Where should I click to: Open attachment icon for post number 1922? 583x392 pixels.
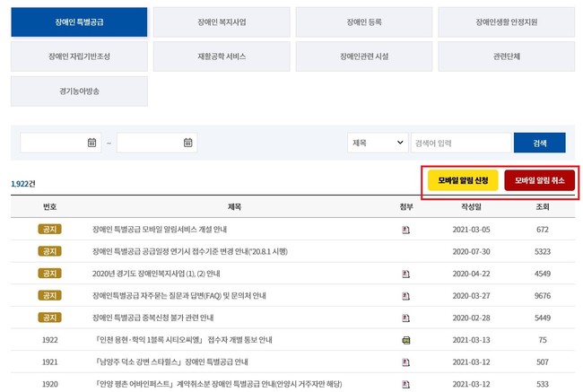click(x=405, y=340)
